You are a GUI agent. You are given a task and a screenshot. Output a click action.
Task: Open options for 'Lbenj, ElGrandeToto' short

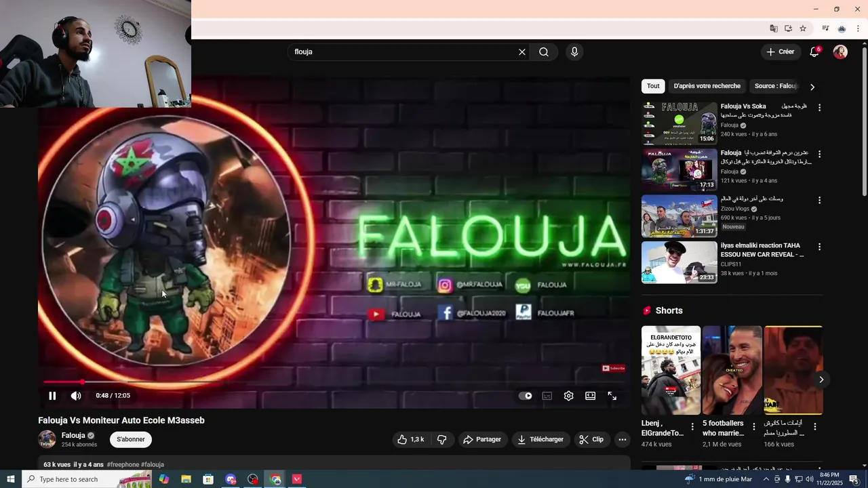click(692, 427)
